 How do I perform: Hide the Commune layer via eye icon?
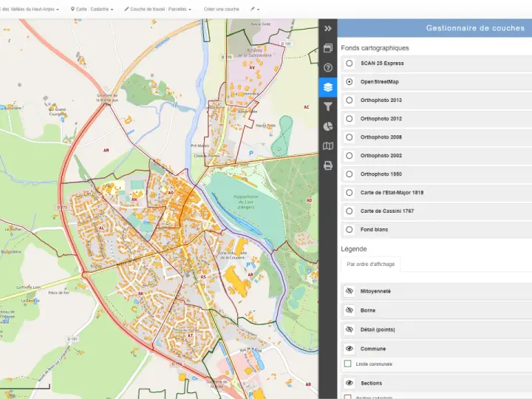(349, 349)
